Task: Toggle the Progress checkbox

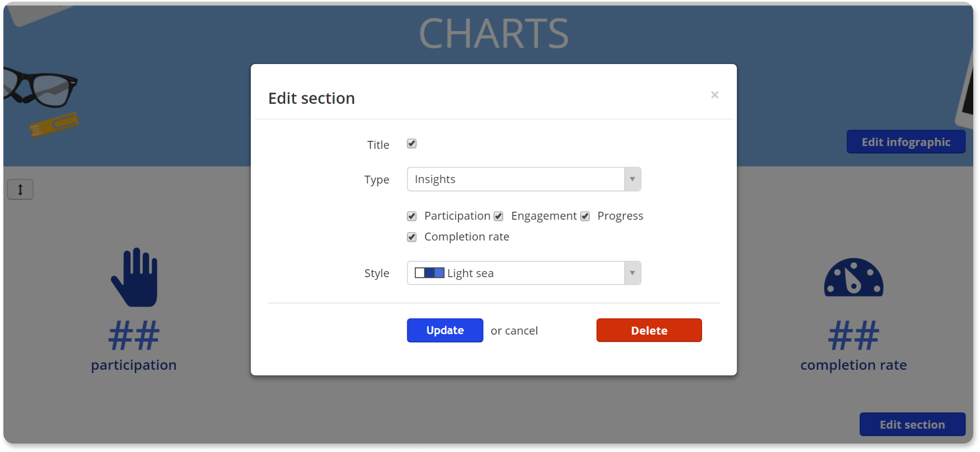Action: pos(584,216)
